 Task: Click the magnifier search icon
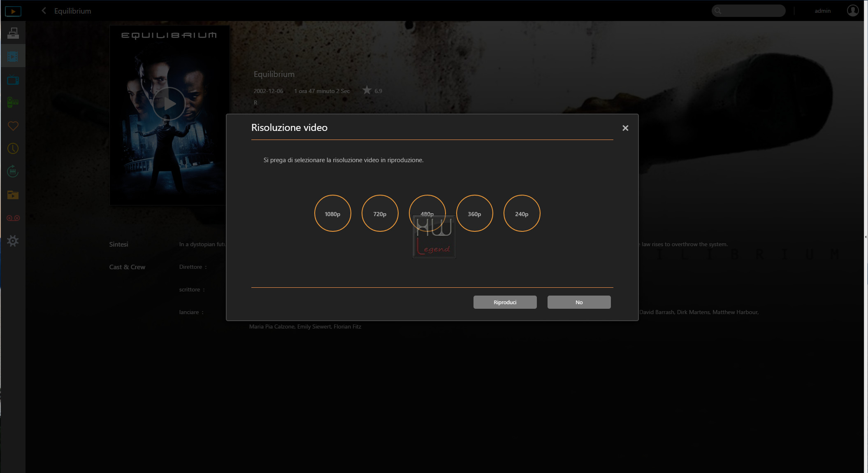tap(717, 11)
